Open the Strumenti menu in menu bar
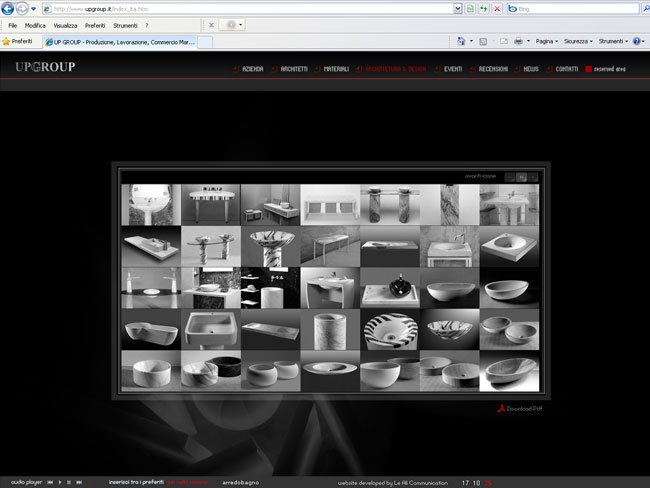The height and width of the screenshot is (488, 650). (x=125, y=26)
